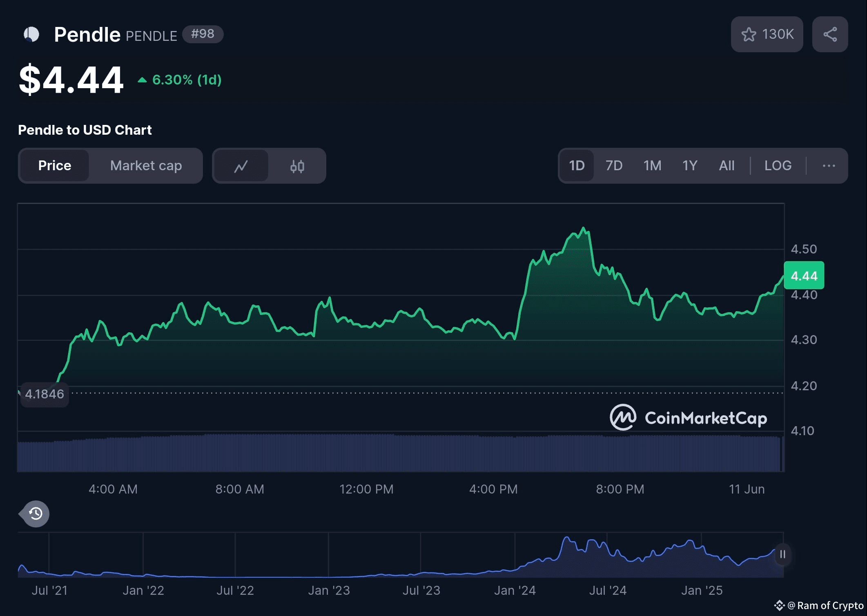This screenshot has height=616, width=867.
Task: Grab the range selector handle on mini chart
Action: click(x=782, y=554)
